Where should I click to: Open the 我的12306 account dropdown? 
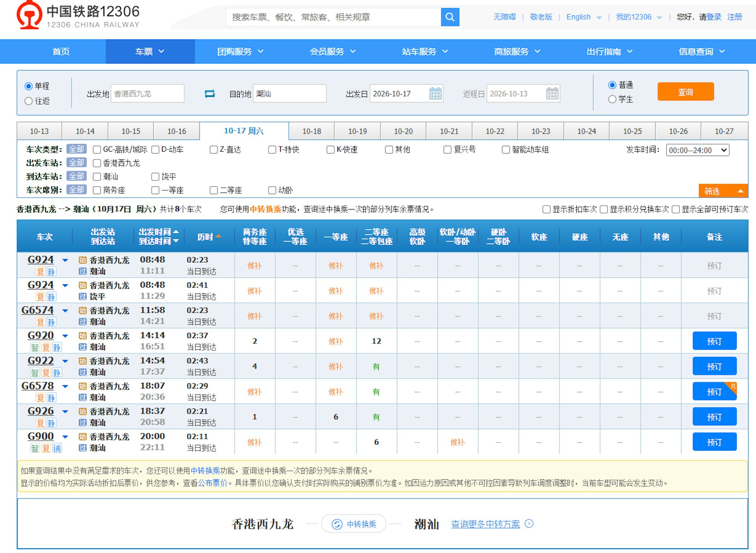tap(639, 17)
